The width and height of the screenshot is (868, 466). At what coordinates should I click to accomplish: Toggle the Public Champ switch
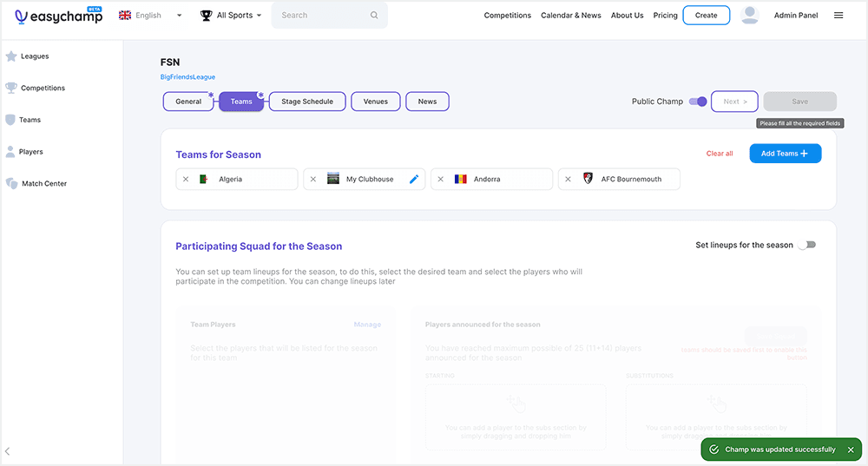click(698, 102)
